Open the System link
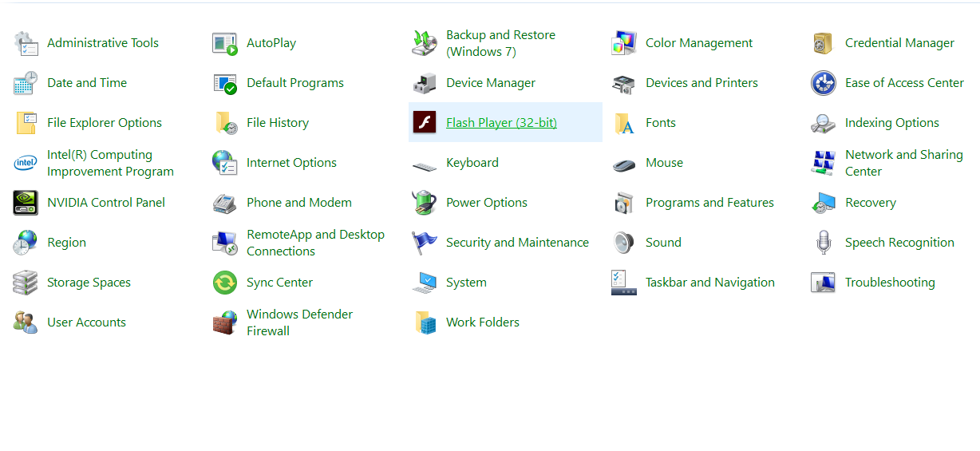The height and width of the screenshot is (451, 980). pyautogui.click(x=466, y=283)
